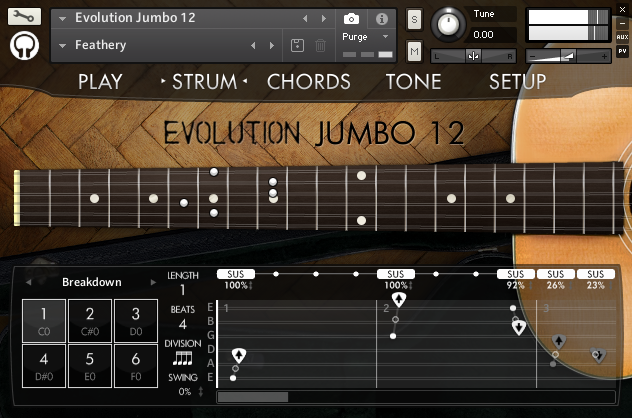This screenshot has width=632, height=418.
Task: Adjust the swing percentage stepper
Action: (x=201, y=391)
